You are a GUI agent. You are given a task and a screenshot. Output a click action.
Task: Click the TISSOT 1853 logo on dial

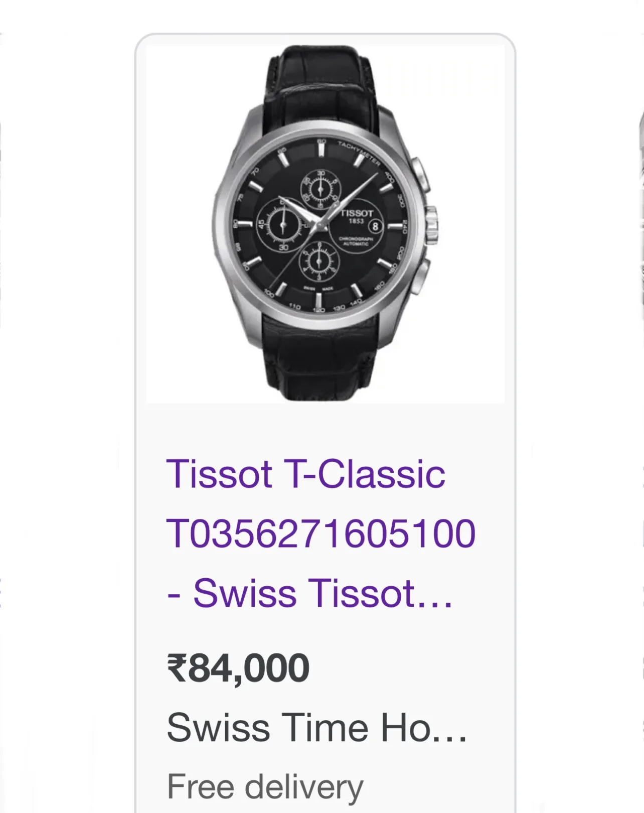tap(357, 215)
